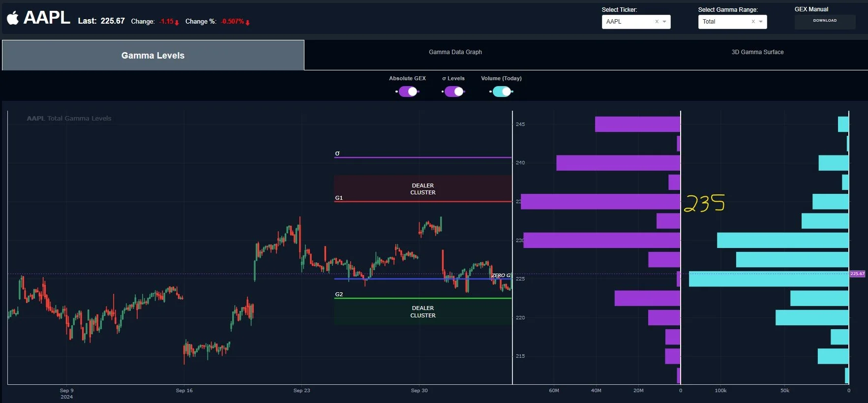The image size is (868, 403).
Task: Click the 20M gamma axis label
Action: point(638,391)
